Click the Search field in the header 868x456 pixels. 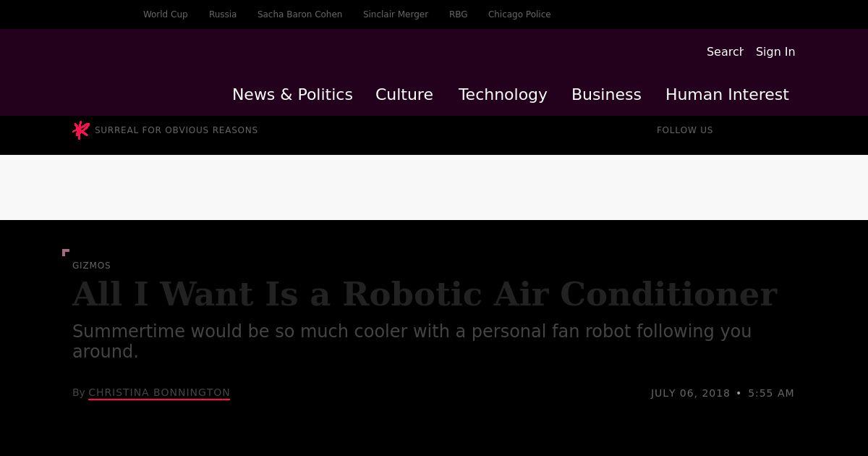pyautogui.click(x=725, y=51)
